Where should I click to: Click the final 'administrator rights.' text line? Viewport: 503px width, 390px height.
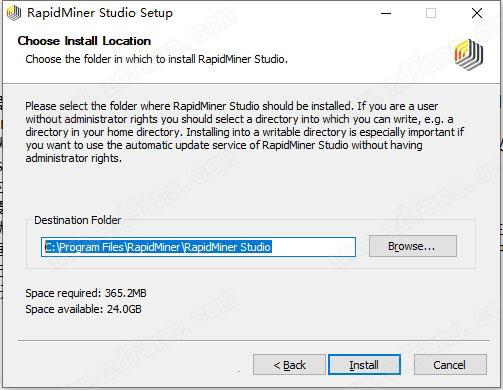73,158
